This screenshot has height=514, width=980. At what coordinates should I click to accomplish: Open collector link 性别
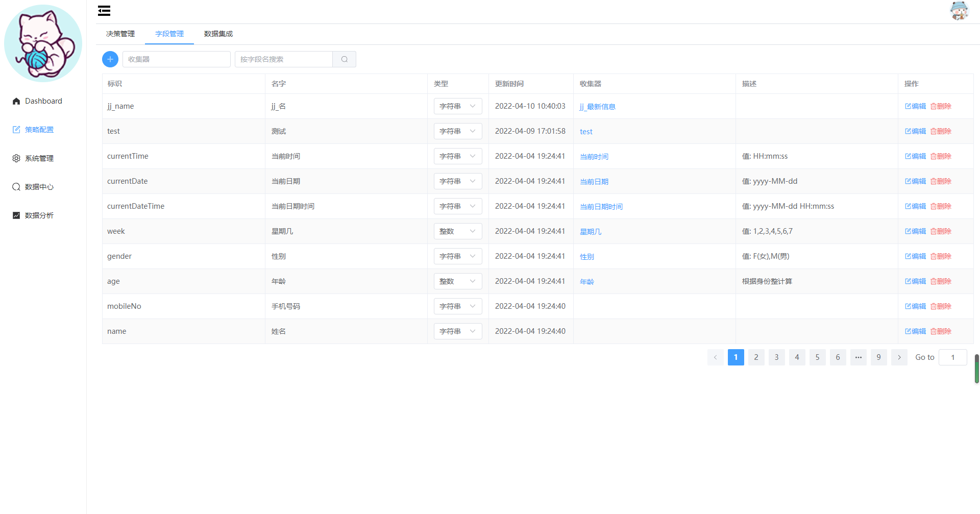click(x=587, y=257)
